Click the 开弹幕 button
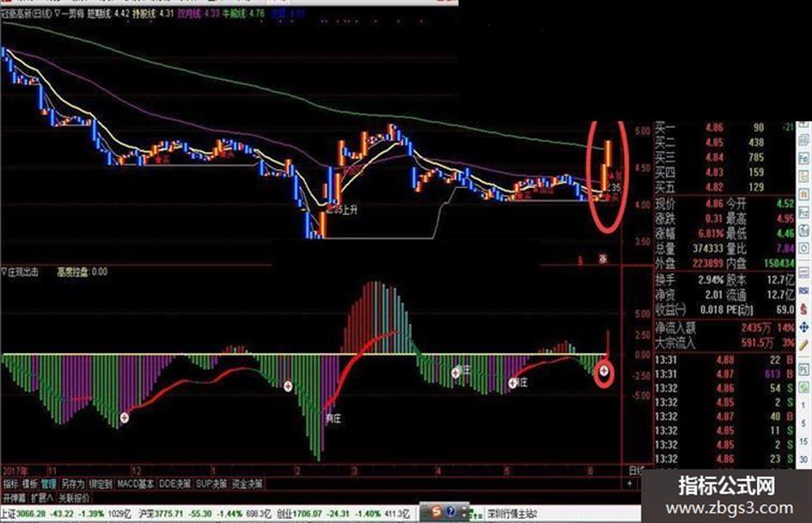 [x=14, y=498]
